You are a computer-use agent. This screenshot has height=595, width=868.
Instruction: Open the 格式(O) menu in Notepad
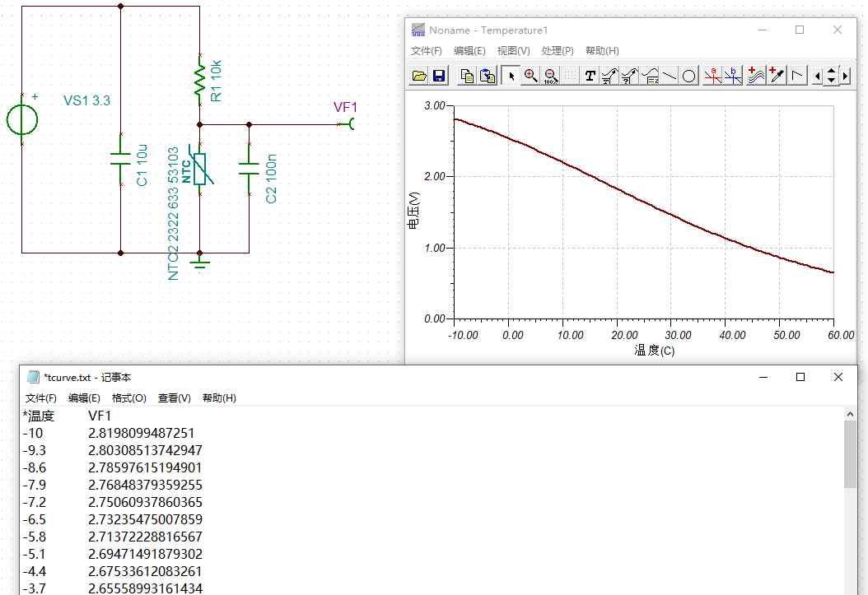click(x=129, y=398)
